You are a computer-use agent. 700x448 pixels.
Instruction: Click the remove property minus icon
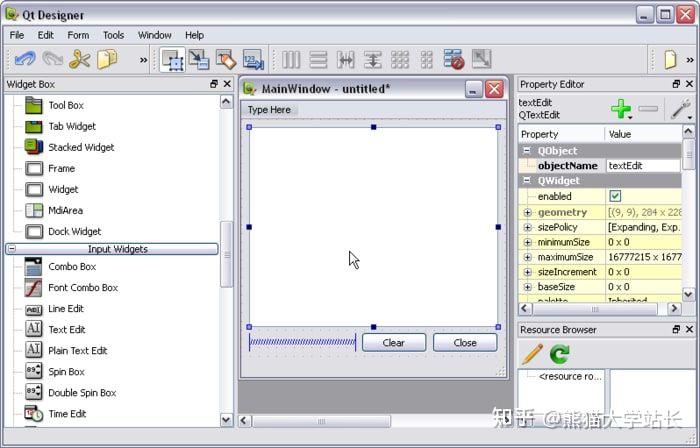click(x=648, y=108)
